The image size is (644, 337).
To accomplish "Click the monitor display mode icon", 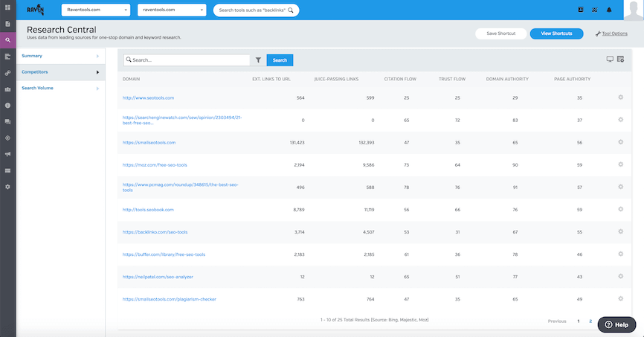I will click(610, 60).
